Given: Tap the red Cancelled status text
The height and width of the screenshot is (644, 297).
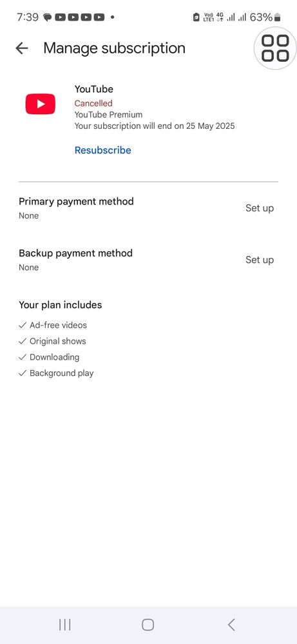Looking at the screenshot, I should 93,103.
